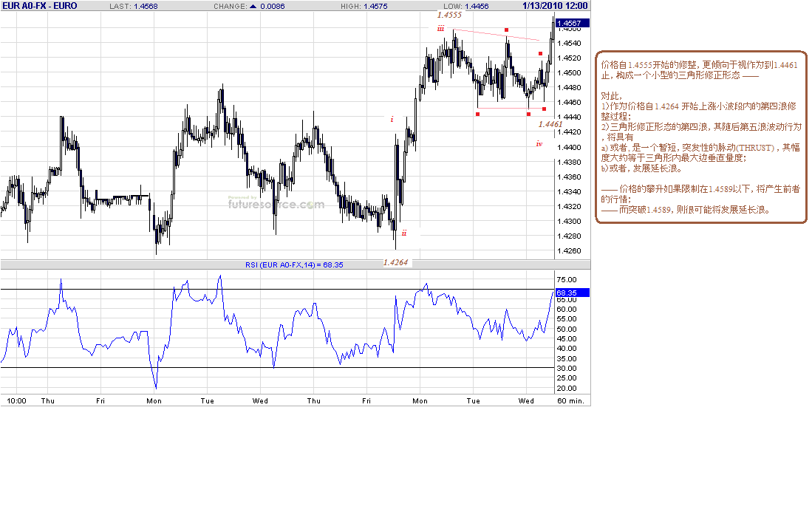Click the 1.4300 price axis label

tap(570, 221)
